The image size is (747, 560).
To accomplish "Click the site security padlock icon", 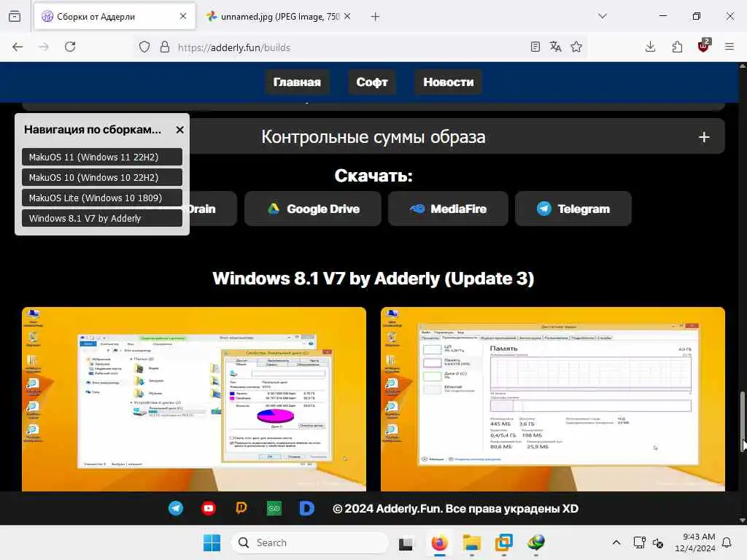I will click(x=165, y=47).
